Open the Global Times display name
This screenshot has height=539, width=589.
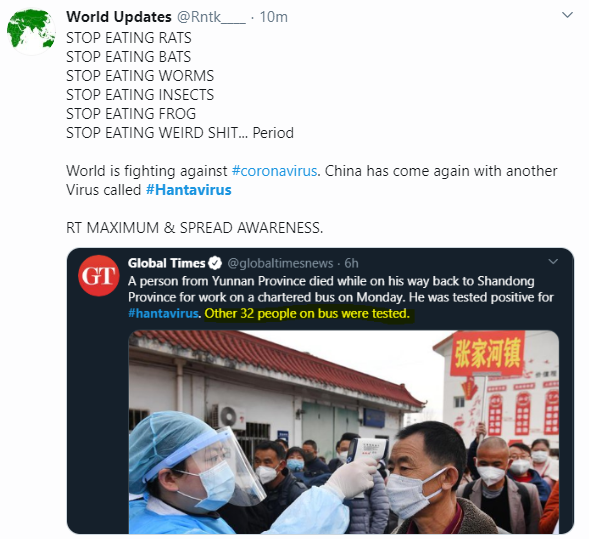pos(166,263)
